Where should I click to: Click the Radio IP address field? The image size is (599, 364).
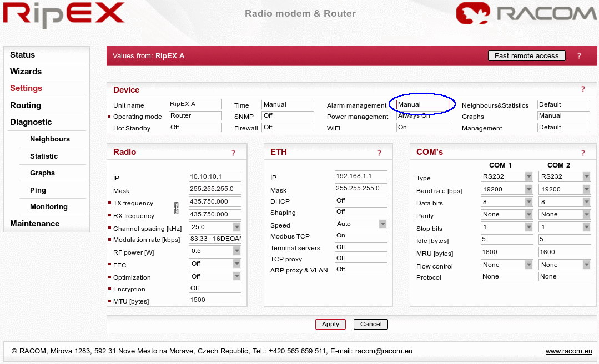(x=215, y=176)
